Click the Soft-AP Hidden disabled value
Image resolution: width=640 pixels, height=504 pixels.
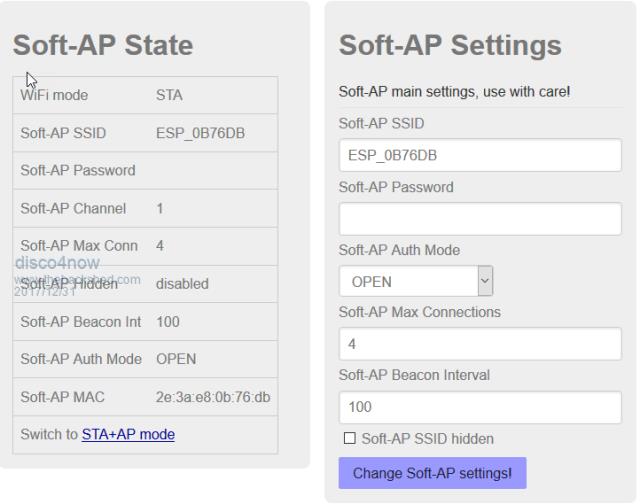[x=182, y=284]
